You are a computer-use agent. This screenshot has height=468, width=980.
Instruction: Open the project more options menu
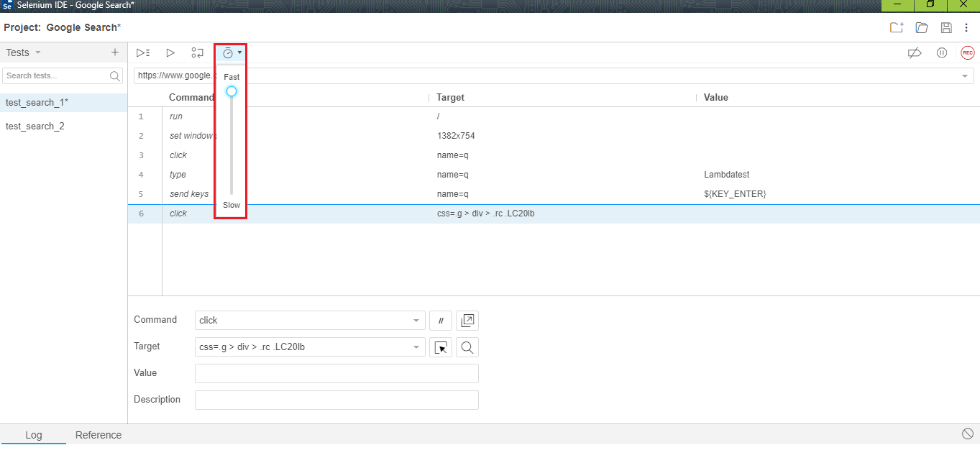tap(966, 27)
